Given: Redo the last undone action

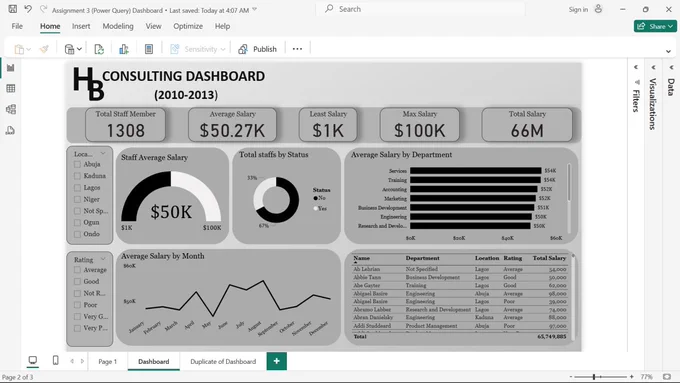Looking at the screenshot, I should [43, 9].
